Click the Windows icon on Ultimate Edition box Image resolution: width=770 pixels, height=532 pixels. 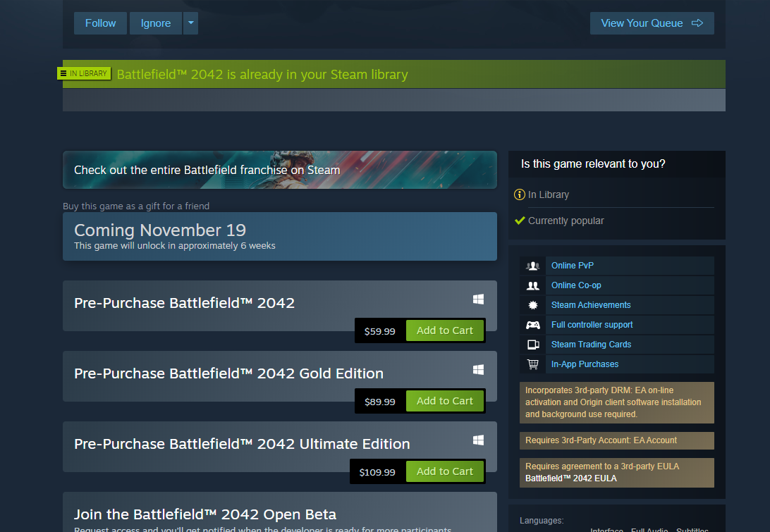coord(478,440)
